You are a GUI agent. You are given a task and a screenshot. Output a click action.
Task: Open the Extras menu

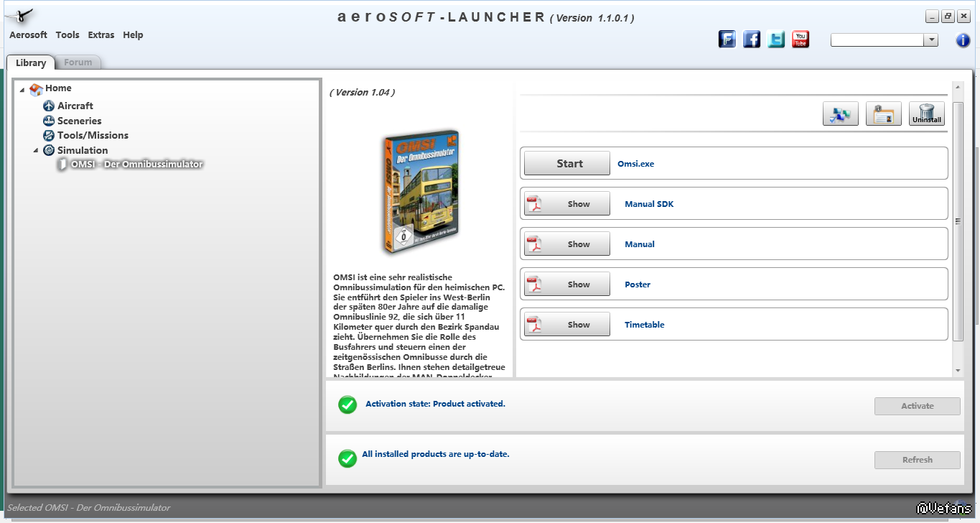tap(101, 35)
